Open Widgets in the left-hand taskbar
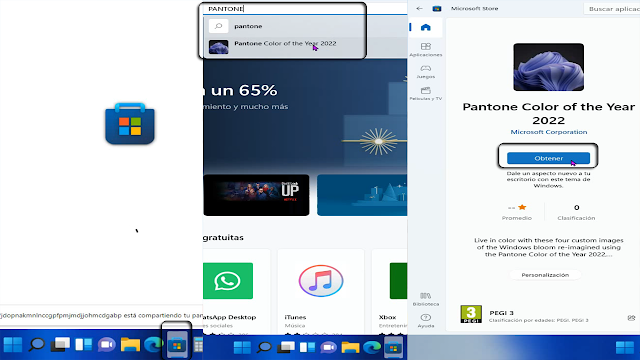 83,345
